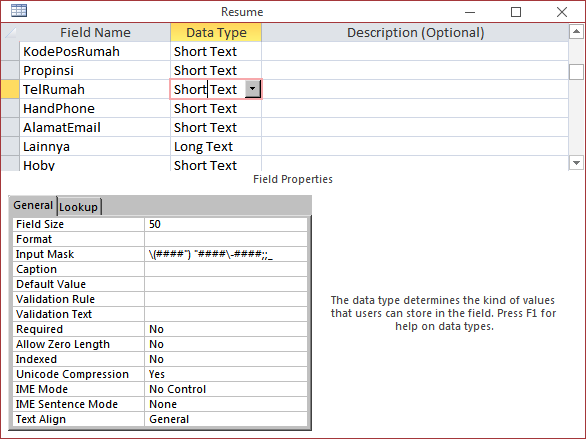Click the scroll down arrow of field list
The height and width of the screenshot is (439, 586).
576,163
